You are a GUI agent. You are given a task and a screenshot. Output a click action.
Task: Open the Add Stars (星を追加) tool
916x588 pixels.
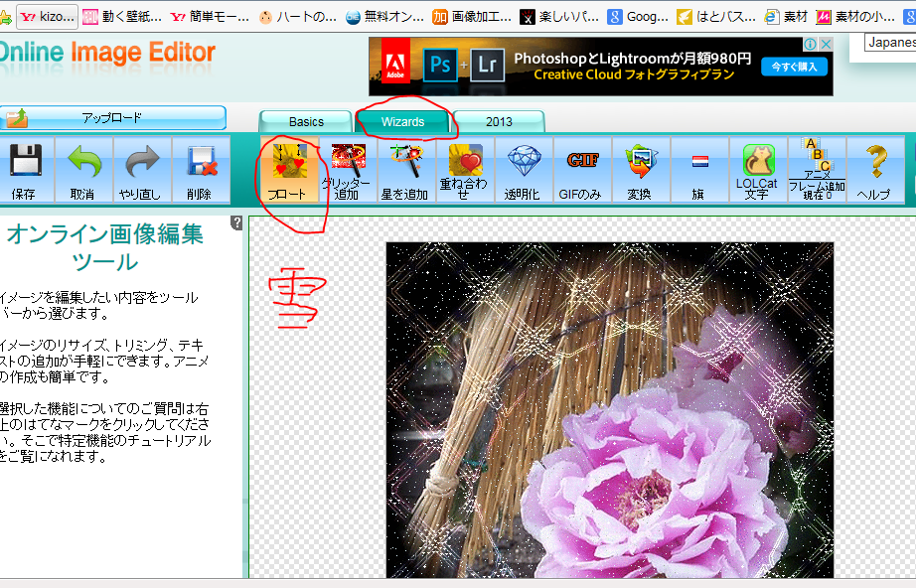coord(406,170)
